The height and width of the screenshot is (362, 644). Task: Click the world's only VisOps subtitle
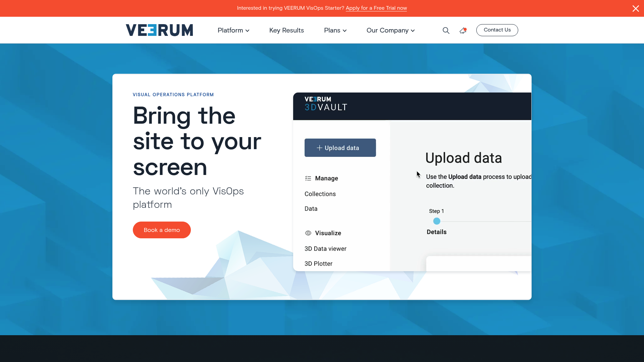pyautogui.click(x=188, y=198)
